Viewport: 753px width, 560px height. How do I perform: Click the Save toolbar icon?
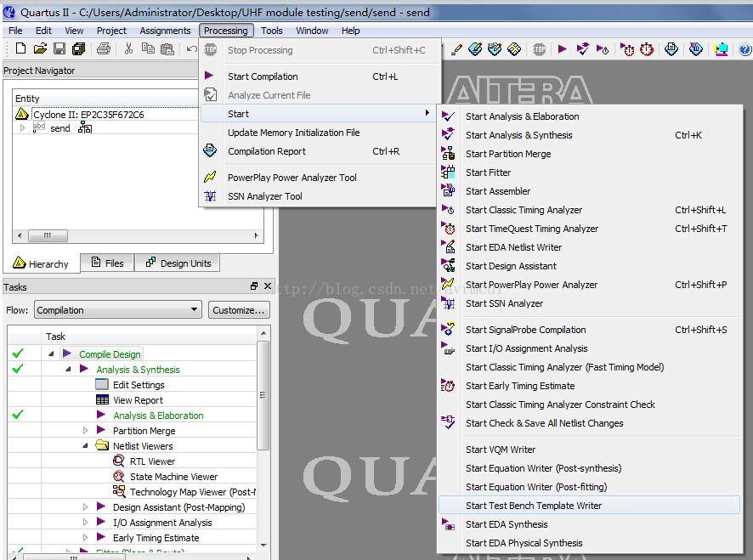[59, 48]
